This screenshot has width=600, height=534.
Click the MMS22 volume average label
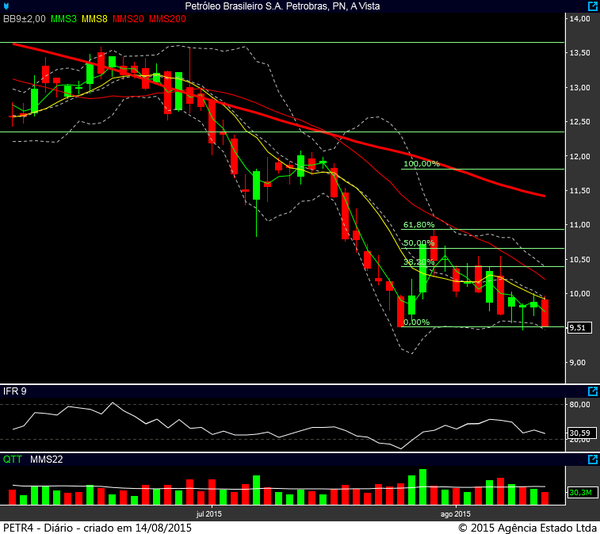point(46,459)
